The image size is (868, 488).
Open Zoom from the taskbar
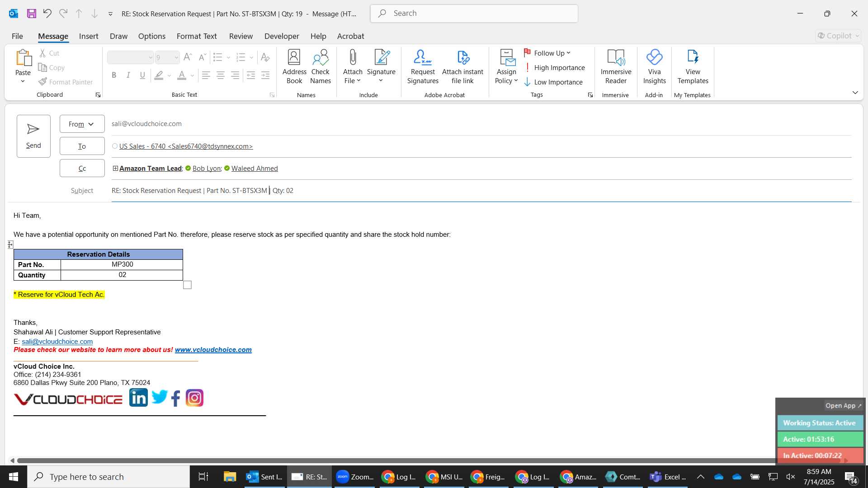(355, 477)
